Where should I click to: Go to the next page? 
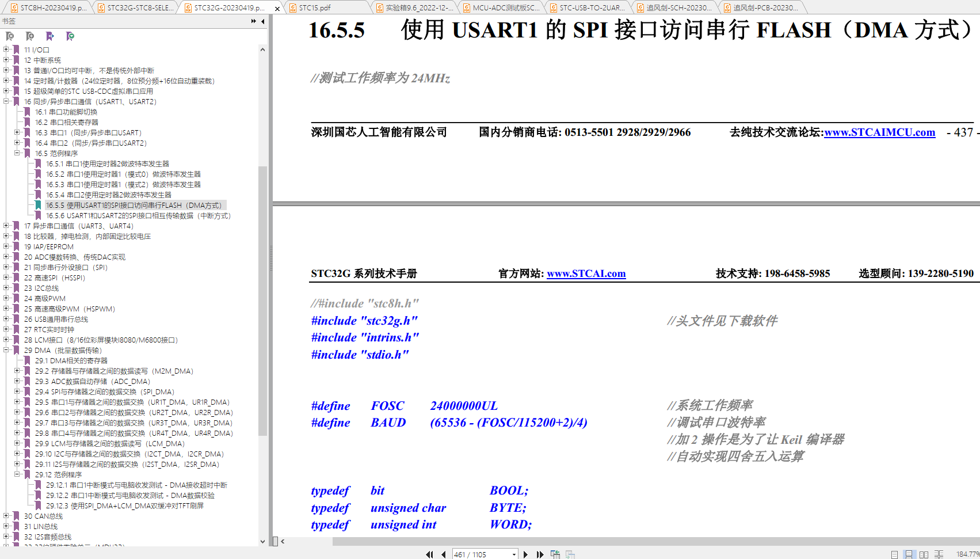[525, 554]
